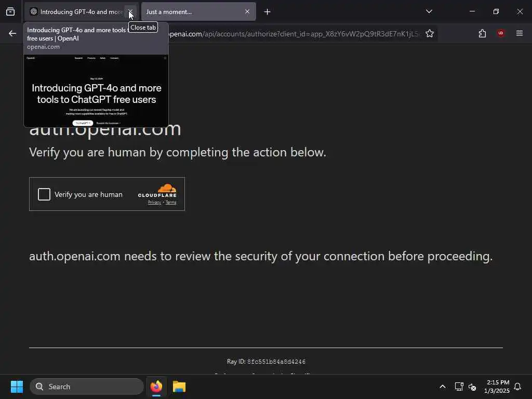532x399 pixels.
Task: Open Firefox View in the tab bar
Action: (10, 12)
